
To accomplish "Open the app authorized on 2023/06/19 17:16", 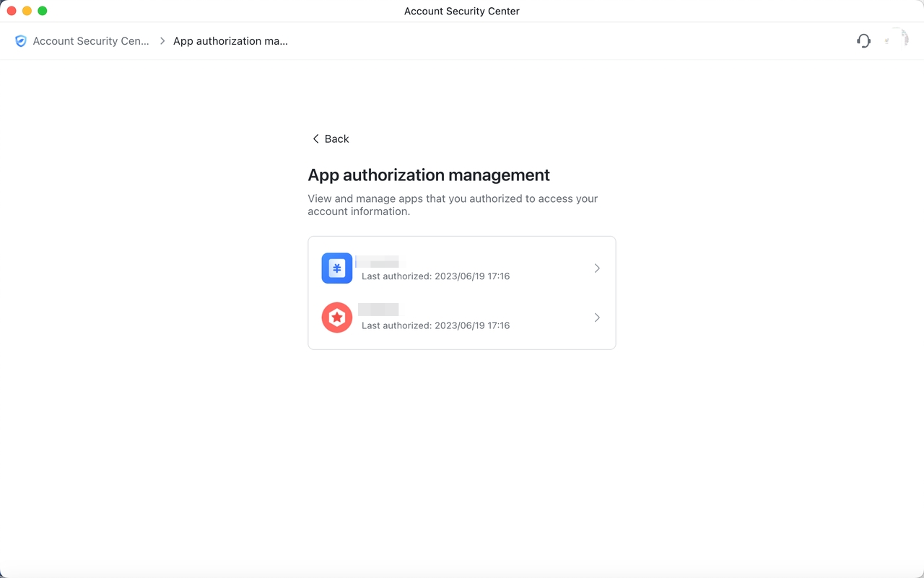I will click(x=462, y=268).
